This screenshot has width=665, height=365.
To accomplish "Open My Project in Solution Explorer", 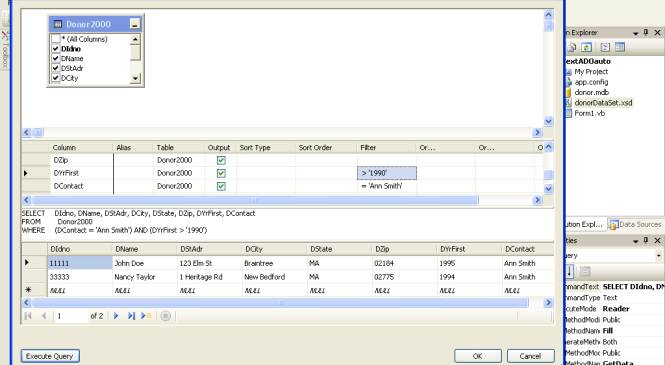I will click(x=591, y=72).
